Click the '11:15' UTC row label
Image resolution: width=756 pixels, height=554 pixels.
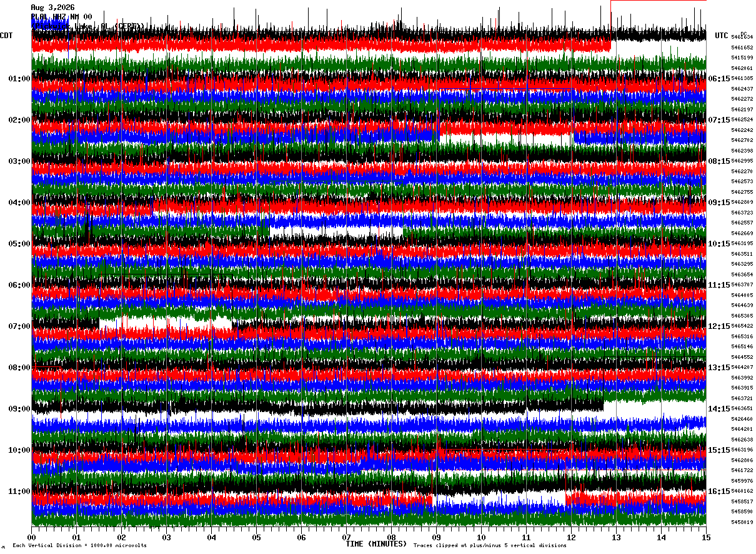[719, 285]
